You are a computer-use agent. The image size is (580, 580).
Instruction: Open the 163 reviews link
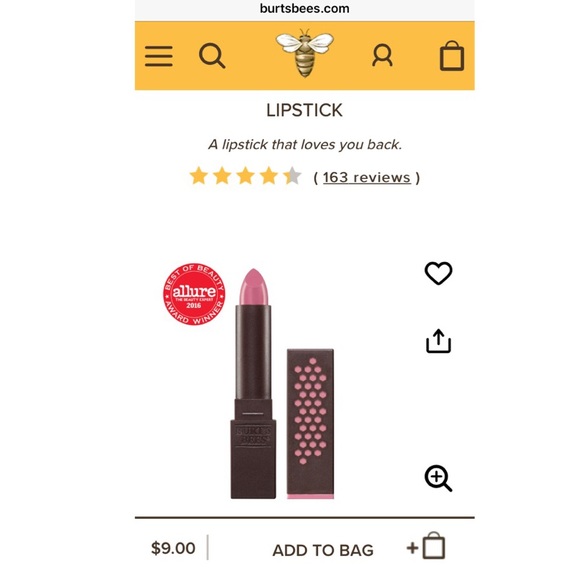[367, 178]
